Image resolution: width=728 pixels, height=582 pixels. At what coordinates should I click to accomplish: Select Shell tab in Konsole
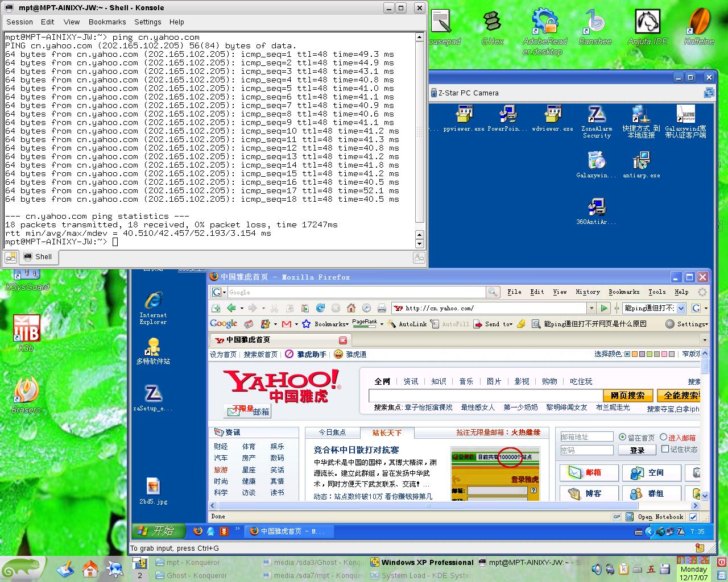tap(38, 257)
